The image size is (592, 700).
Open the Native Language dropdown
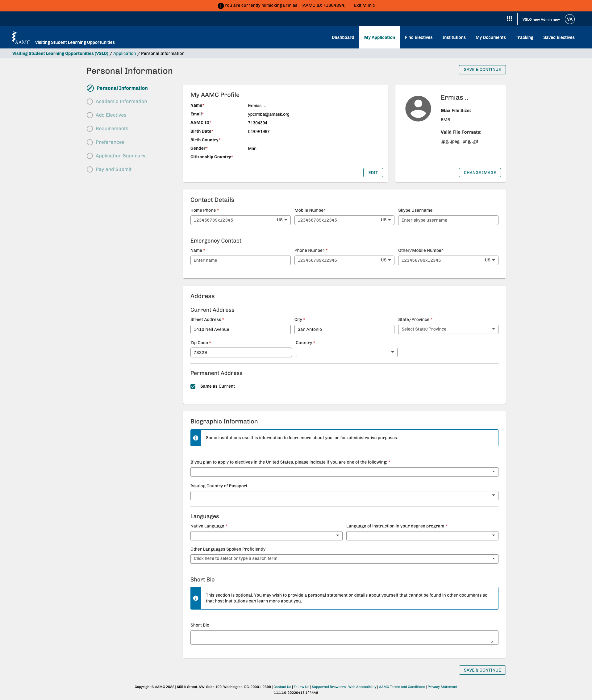click(x=266, y=536)
